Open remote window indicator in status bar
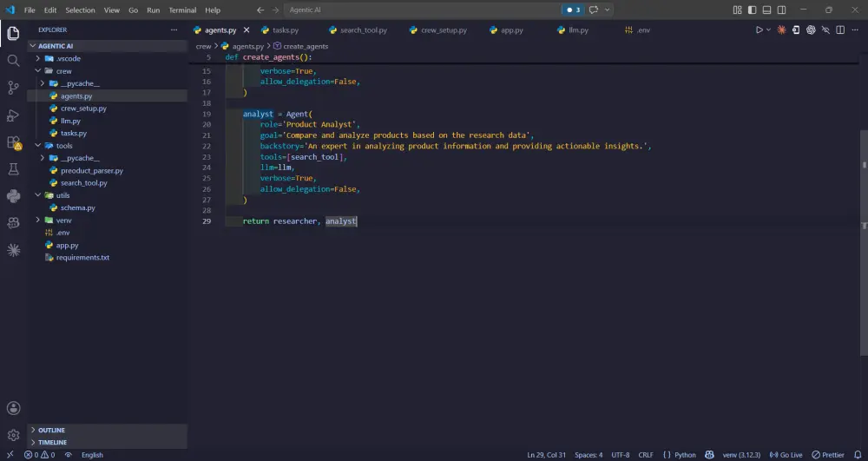Viewport: 868px width, 461px height. point(10,455)
